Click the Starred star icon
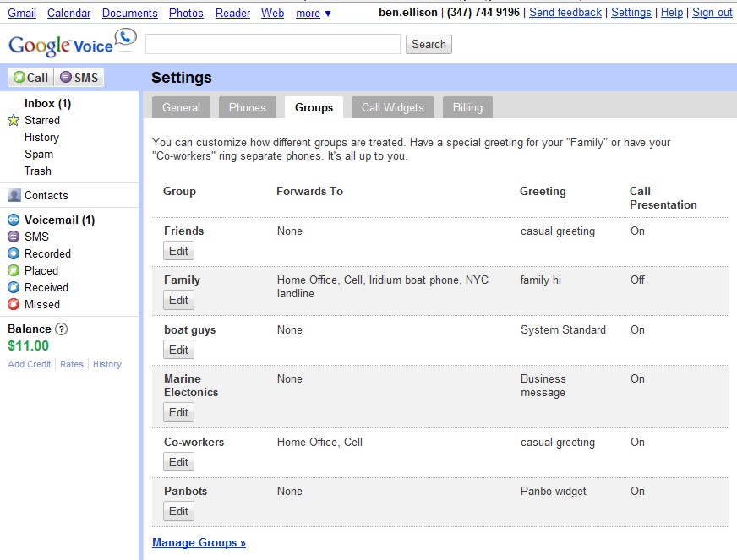Image resolution: width=737 pixels, height=560 pixels. pyautogui.click(x=14, y=120)
